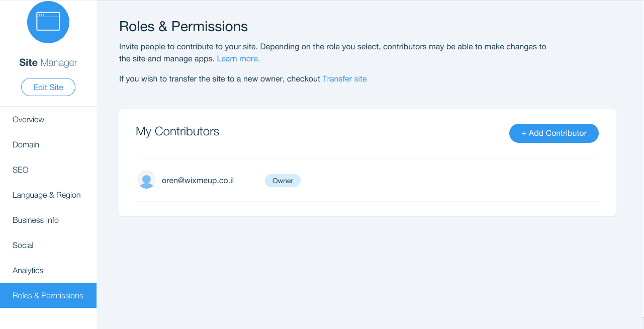Click the My Contributors heading

[177, 131]
